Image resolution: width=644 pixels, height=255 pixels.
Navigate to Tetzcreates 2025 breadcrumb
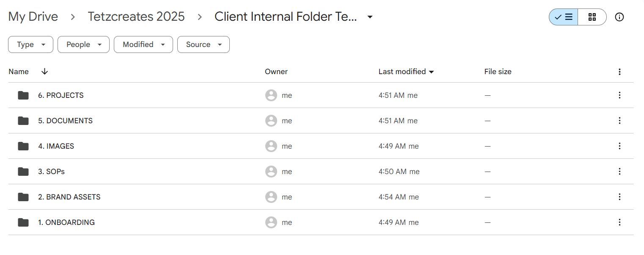(136, 17)
